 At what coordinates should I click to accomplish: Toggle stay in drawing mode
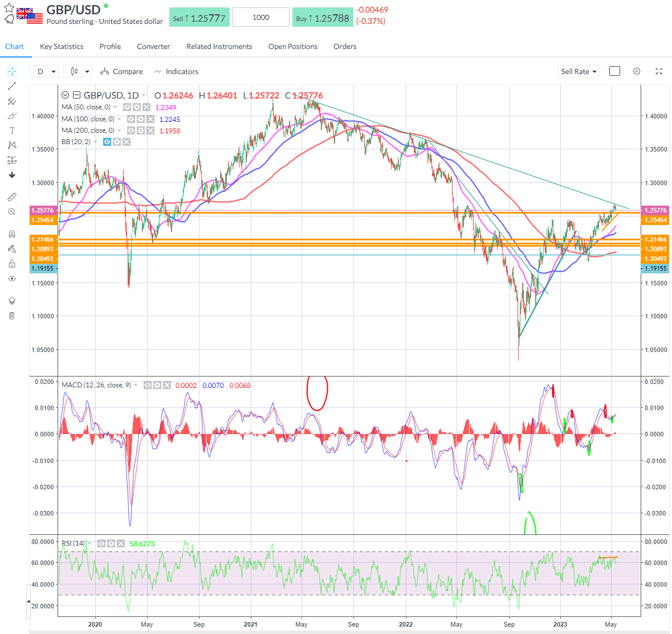(x=12, y=249)
